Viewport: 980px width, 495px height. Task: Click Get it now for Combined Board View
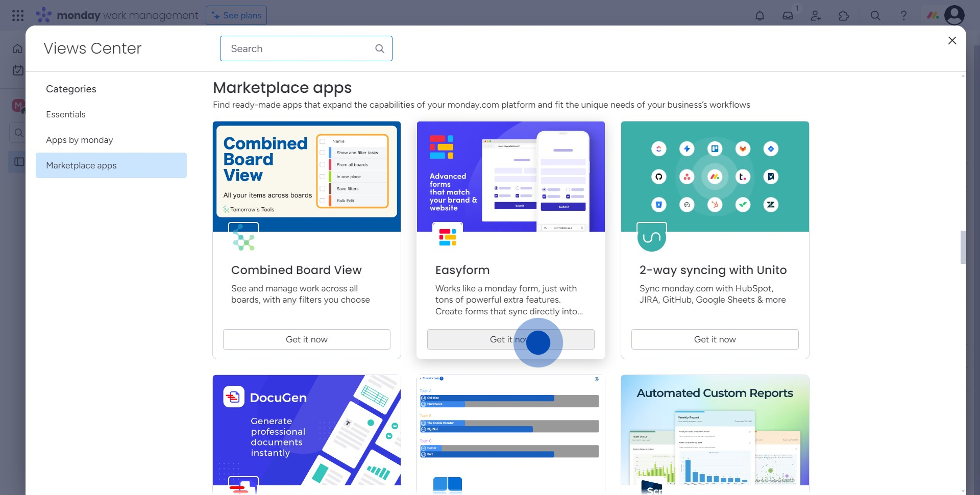[306, 339]
